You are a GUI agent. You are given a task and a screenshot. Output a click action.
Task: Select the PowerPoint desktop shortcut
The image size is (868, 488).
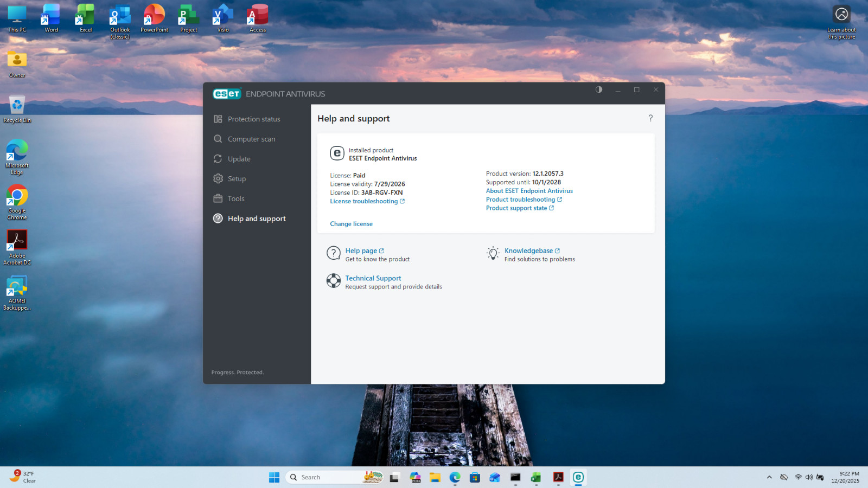(154, 19)
